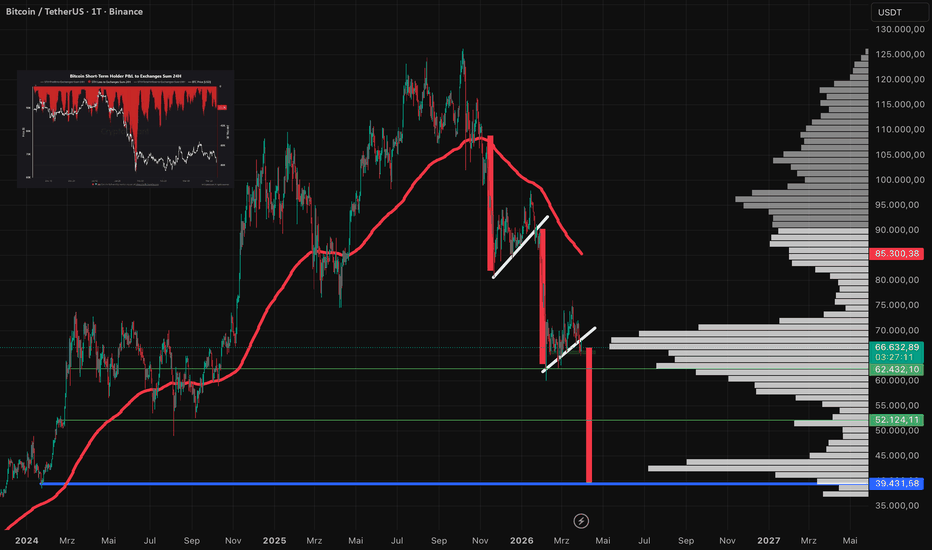Click the current price label 66.632,89
Image resolution: width=932 pixels, height=550 pixels.
[x=896, y=347]
